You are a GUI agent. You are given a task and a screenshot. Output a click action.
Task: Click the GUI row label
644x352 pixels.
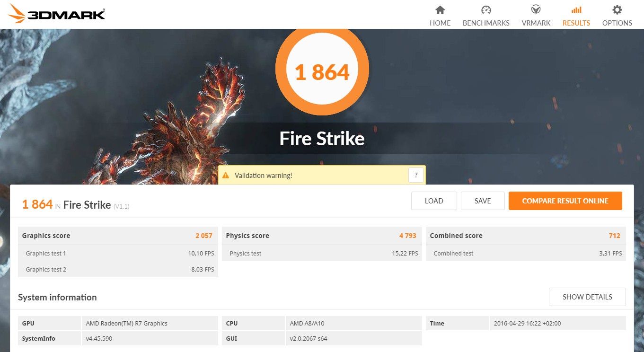pyautogui.click(x=231, y=339)
